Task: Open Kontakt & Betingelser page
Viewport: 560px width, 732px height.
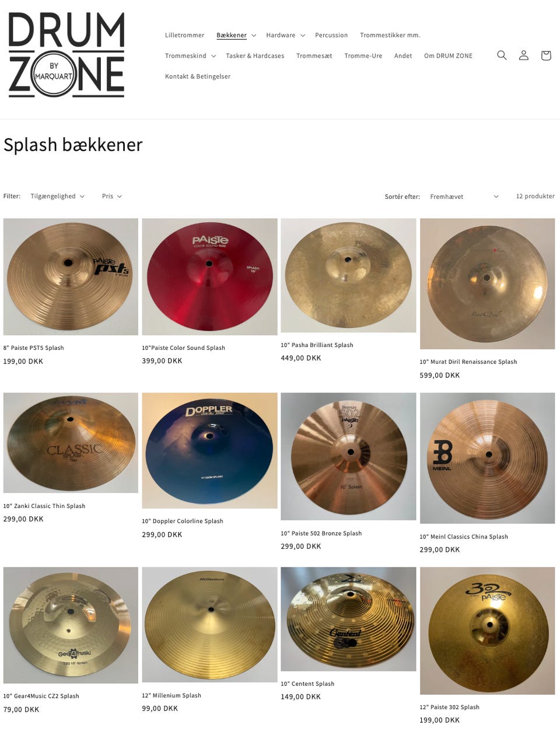Action: coord(198,76)
